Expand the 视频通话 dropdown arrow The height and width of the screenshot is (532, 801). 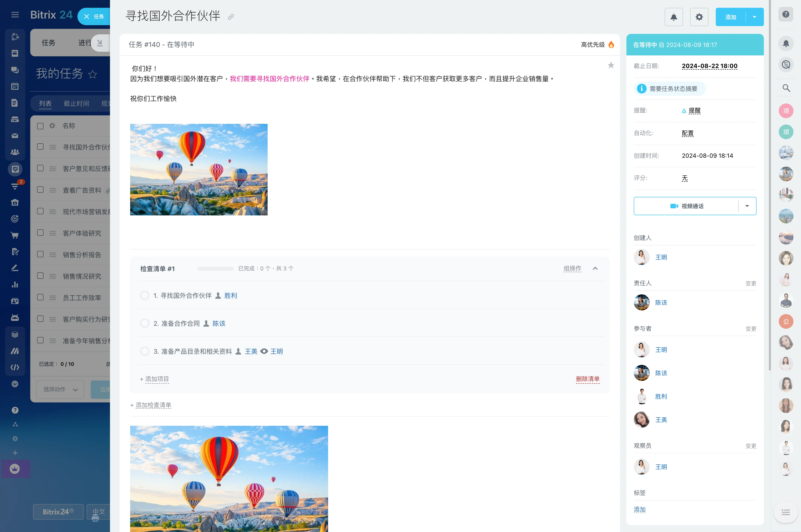747,206
